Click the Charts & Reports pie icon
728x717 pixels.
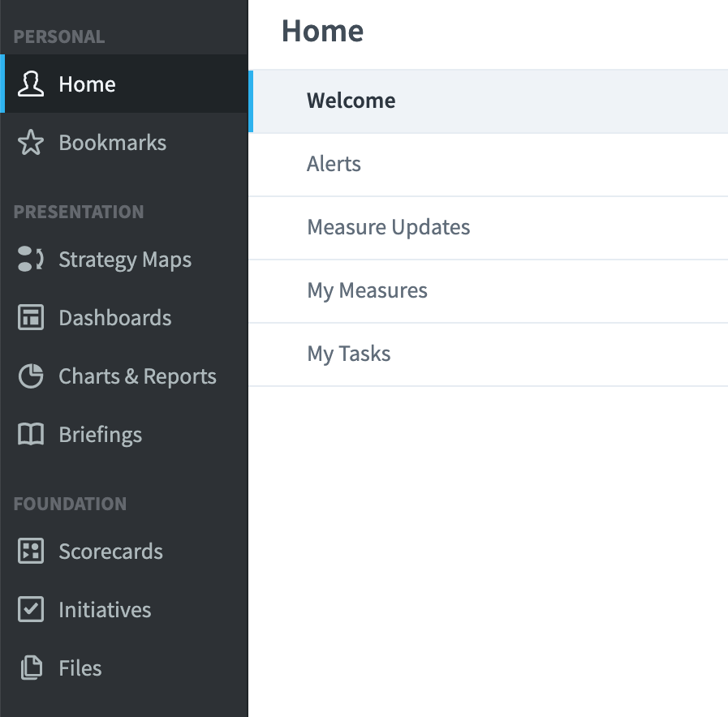point(31,376)
